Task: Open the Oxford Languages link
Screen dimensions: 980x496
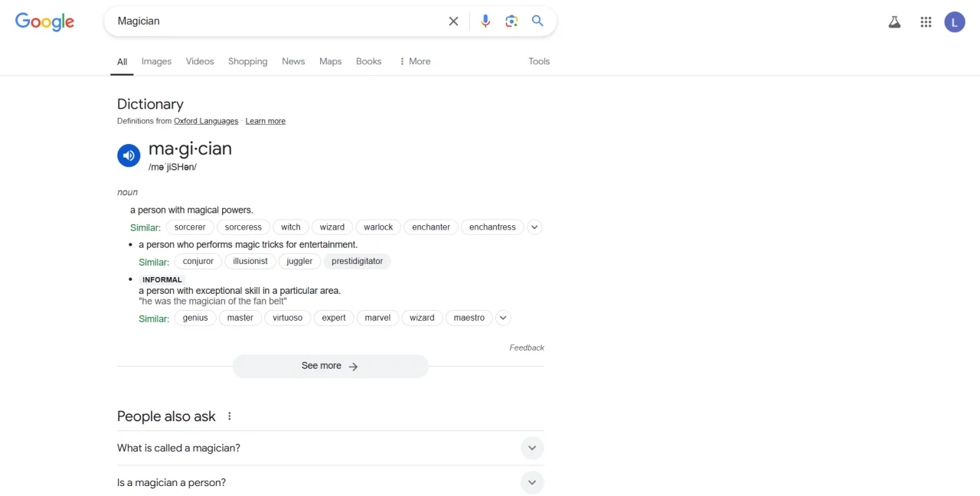Action: click(x=206, y=121)
